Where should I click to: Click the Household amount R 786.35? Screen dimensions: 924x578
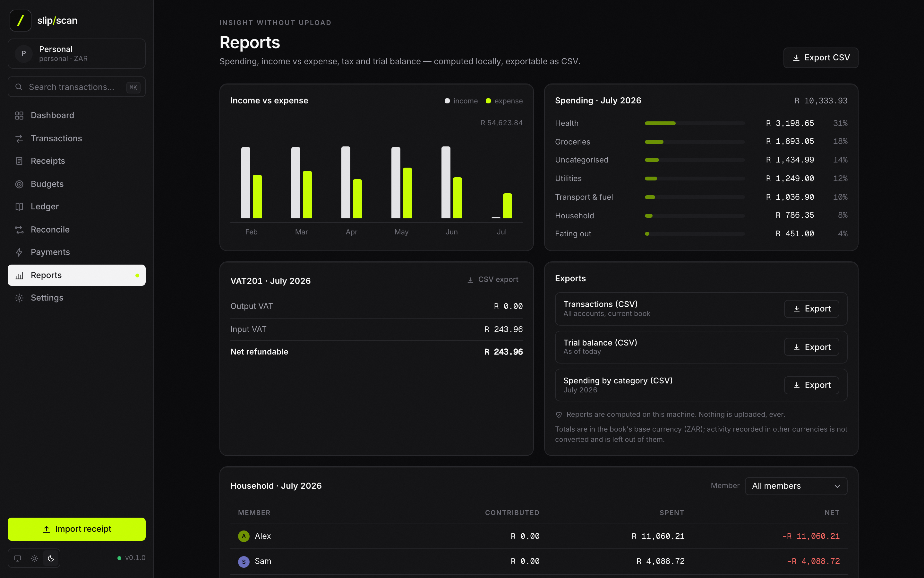795,215
